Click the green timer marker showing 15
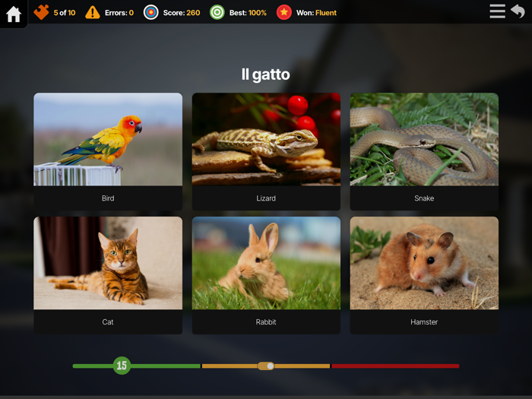 pyautogui.click(x=122, y=366)
